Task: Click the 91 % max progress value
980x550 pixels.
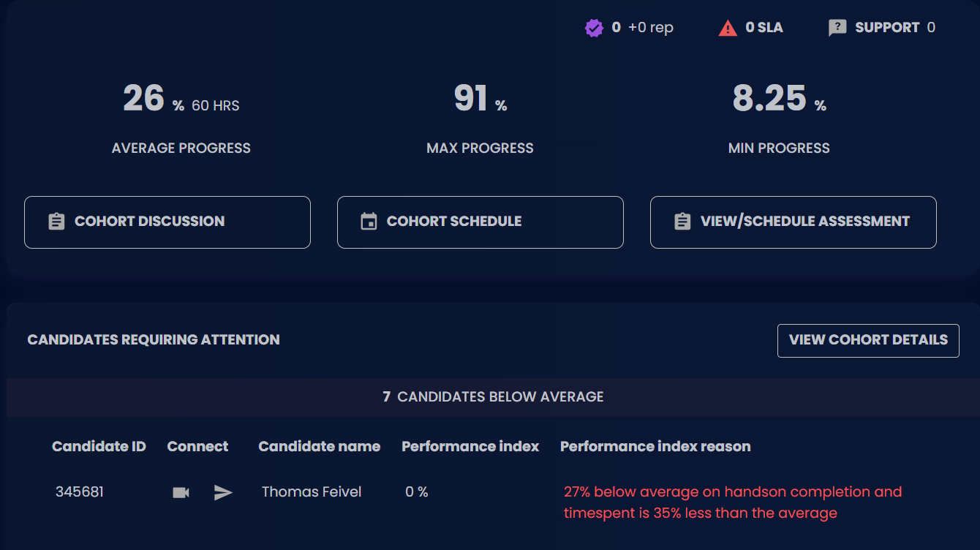Action: [x=480, y=99]
